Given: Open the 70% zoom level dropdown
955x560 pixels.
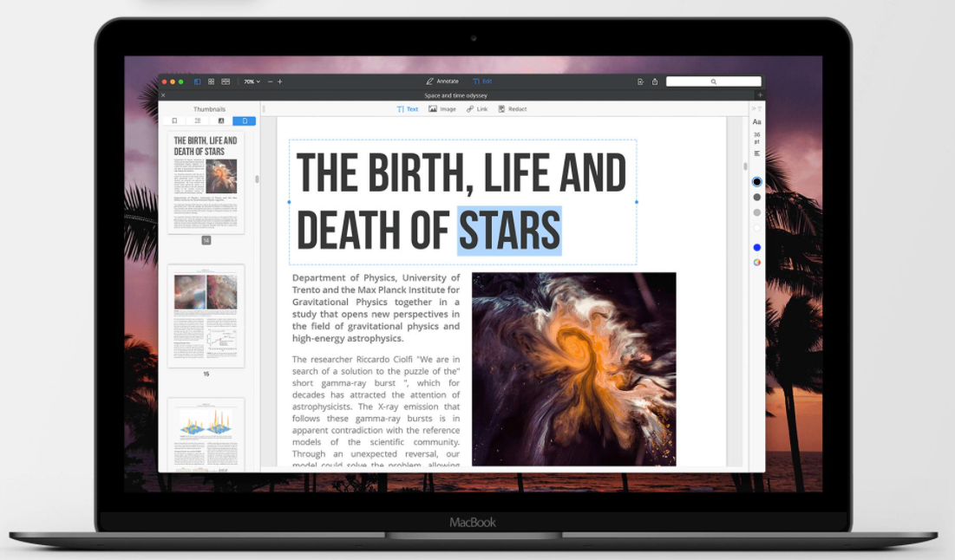Looking at the screenshot, I should (252, 81).
